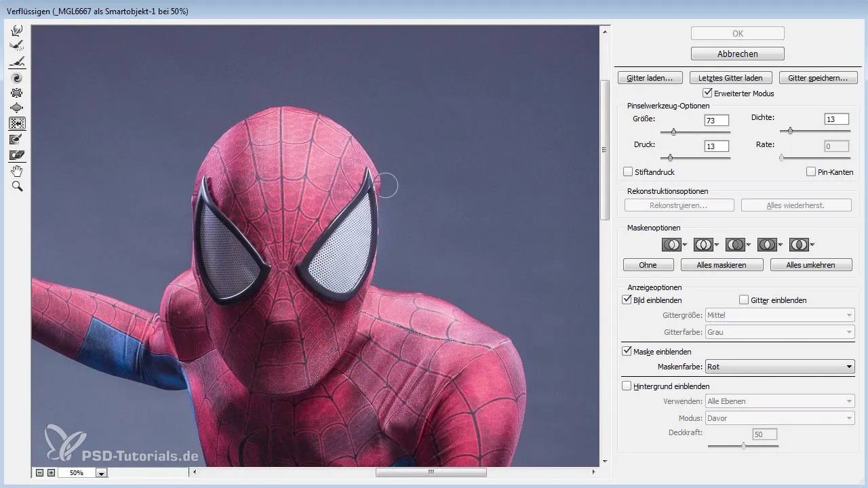
Task: Select the Forward Warp tool
Action: coord(18,30)
